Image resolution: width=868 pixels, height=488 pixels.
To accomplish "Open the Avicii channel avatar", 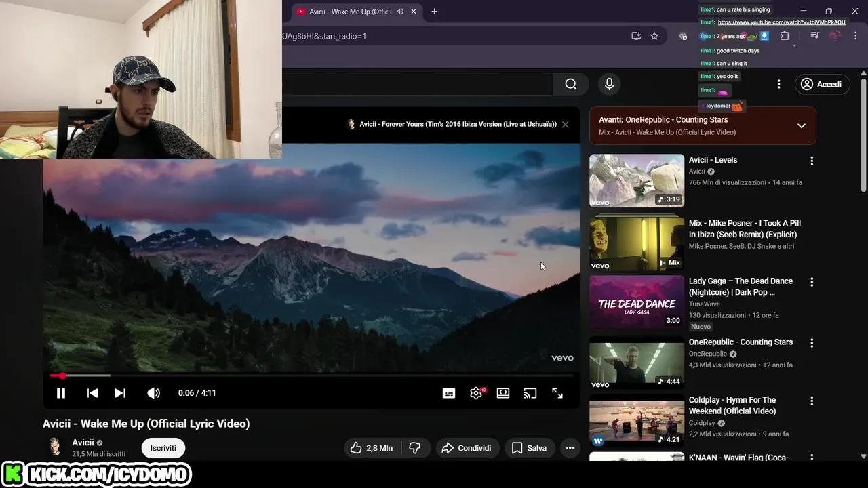I will click(x=54, y=447).
